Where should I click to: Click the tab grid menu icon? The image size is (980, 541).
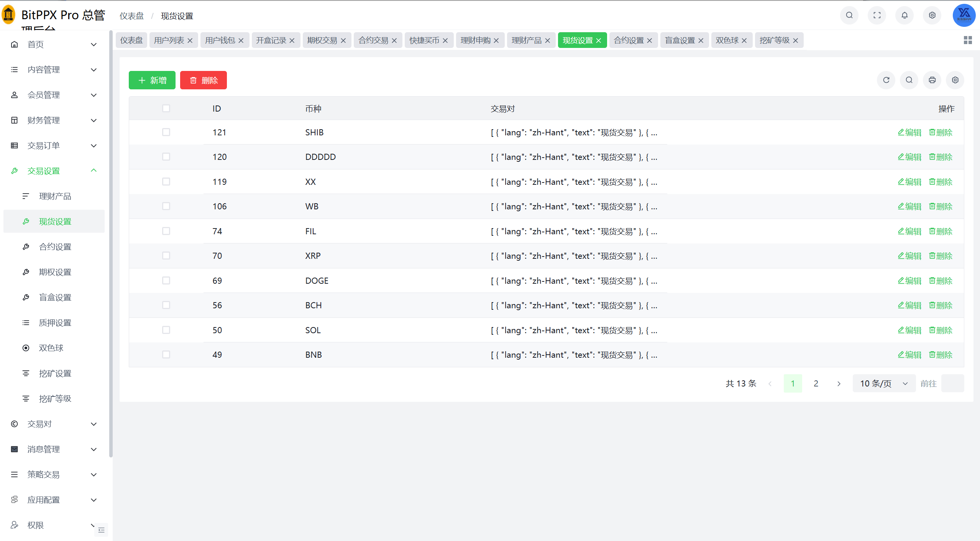click(968, 40)
